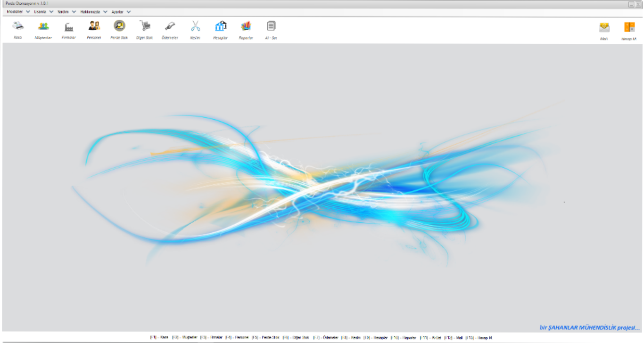
Task: Minimize the Perde Otomasyonu window
Action: (x=631, y=4)
